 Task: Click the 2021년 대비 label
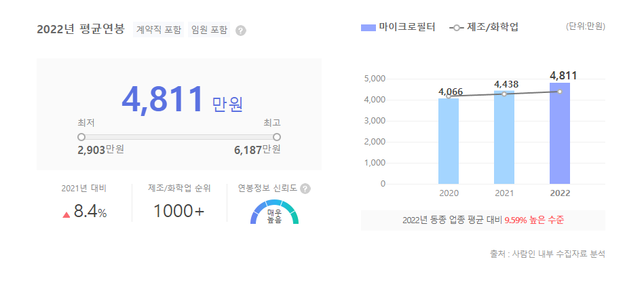(x=83, y=189)
